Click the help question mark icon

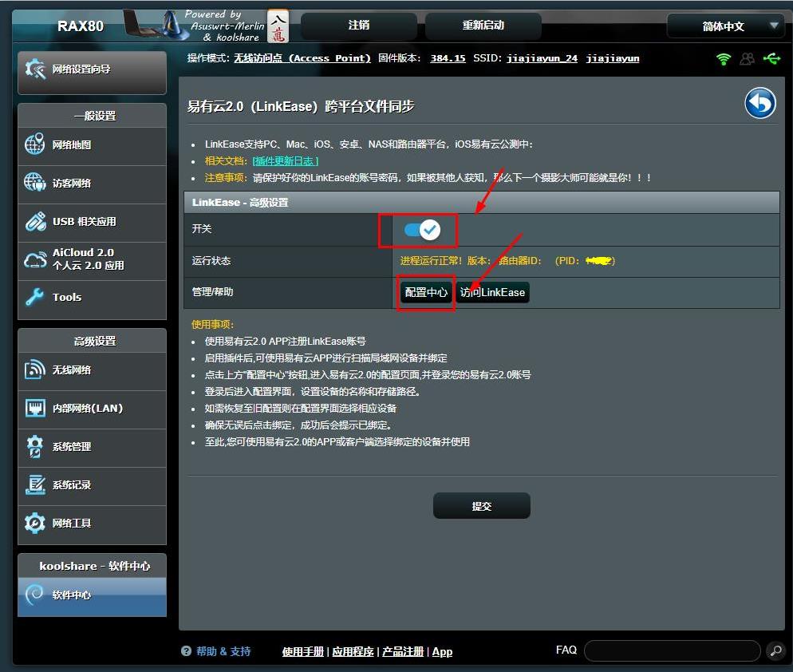point(186,651)
